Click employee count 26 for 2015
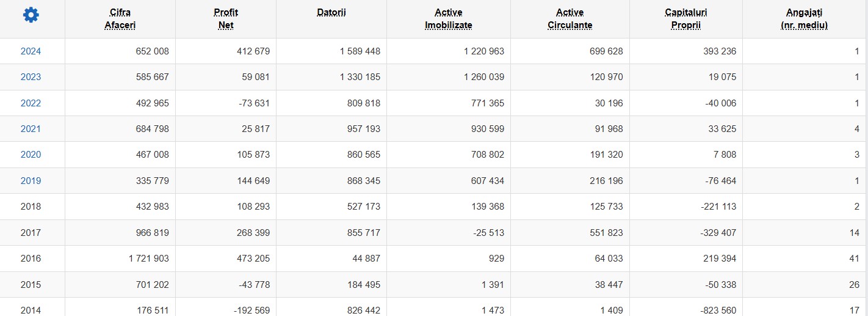 coord(854,285)
